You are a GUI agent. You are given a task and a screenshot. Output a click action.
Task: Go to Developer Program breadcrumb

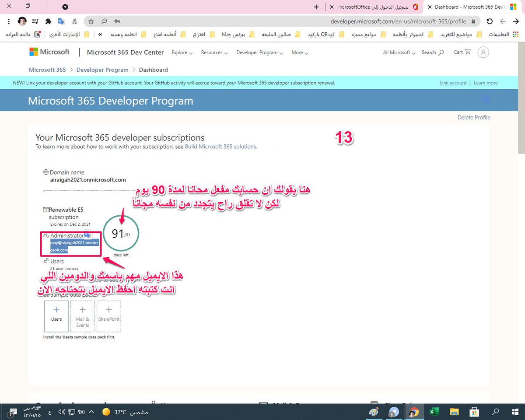coord(102,70)
